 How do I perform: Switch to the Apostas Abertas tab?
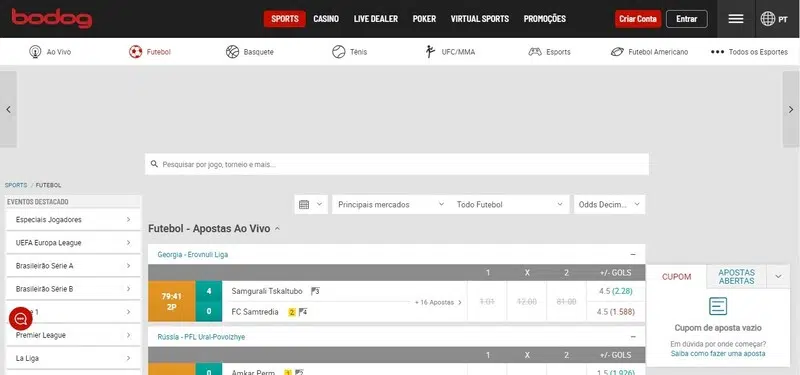point(736,277)
